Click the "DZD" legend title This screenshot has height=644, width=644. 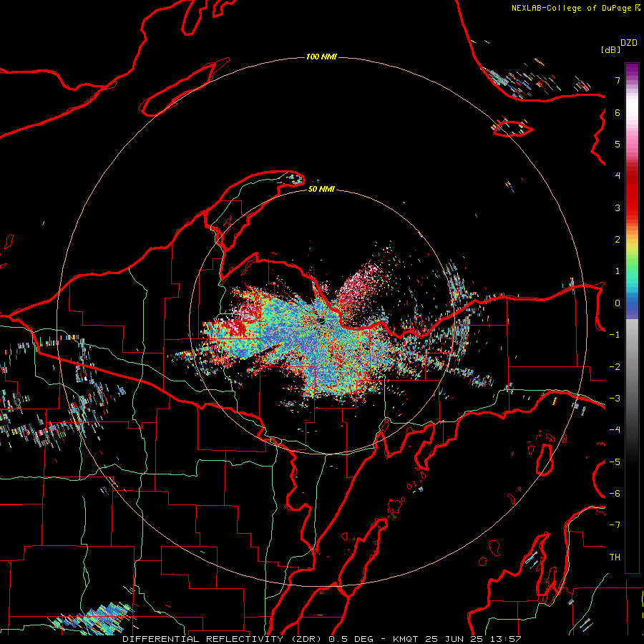(628, 43)
